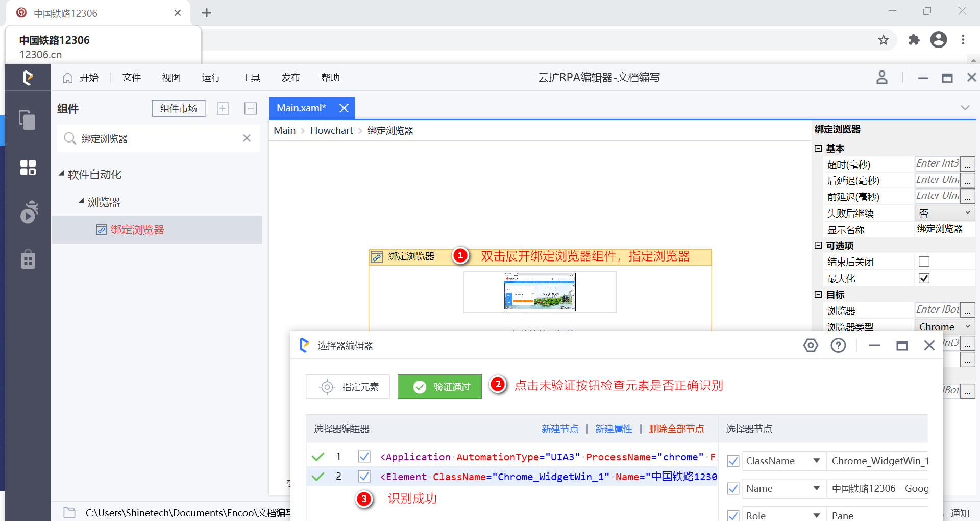The height and width of the screenshot is (521, 980).
Task: Click the 组件市场 button
Action: click(179, 108)
